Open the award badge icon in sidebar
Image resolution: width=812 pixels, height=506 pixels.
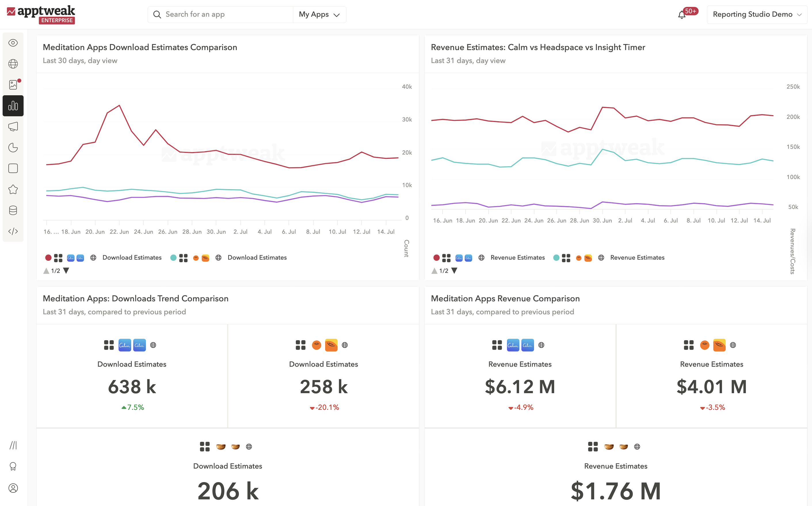coord(13,467)
